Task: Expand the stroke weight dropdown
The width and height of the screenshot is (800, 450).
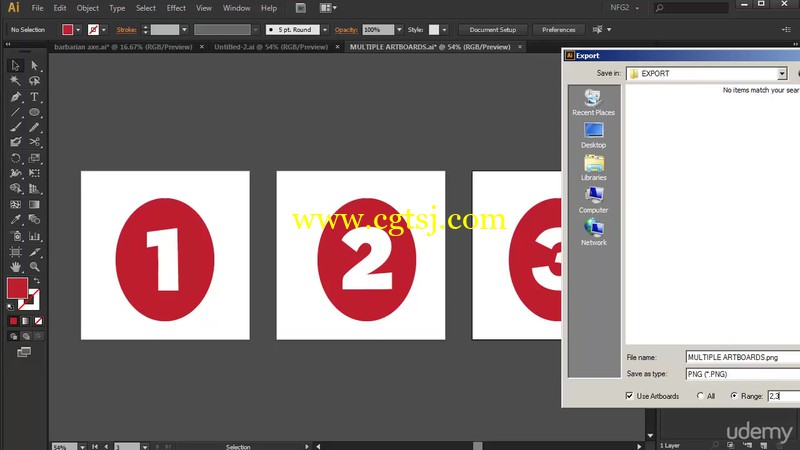Action: point(185,30)
